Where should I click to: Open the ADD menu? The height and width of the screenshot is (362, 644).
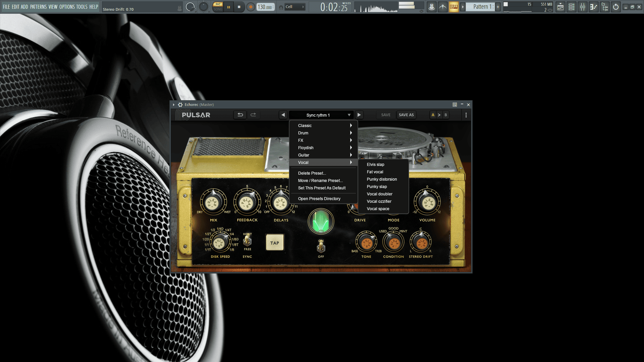pyautogui.click(x=24, y=7)
